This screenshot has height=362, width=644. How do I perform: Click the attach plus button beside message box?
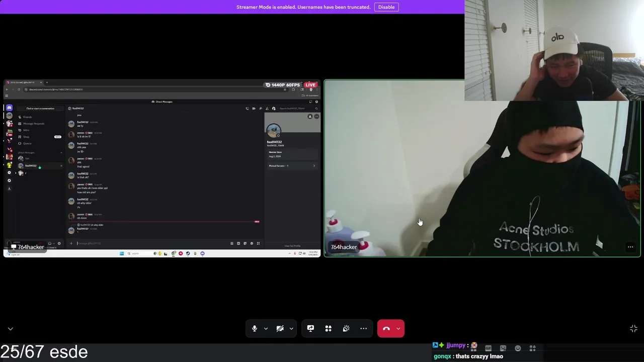pyautogui.click(x=71, y=243)
